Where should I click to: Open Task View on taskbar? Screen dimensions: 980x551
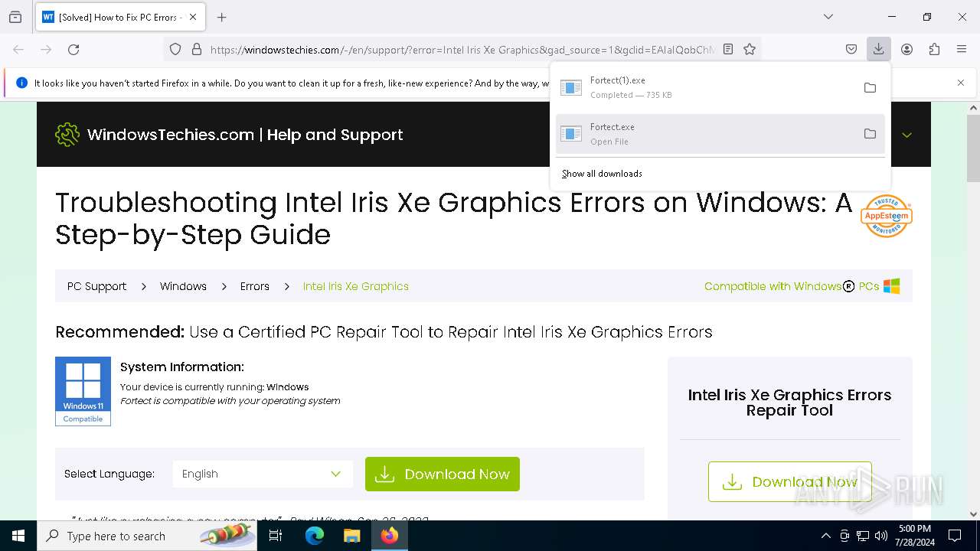276,536
